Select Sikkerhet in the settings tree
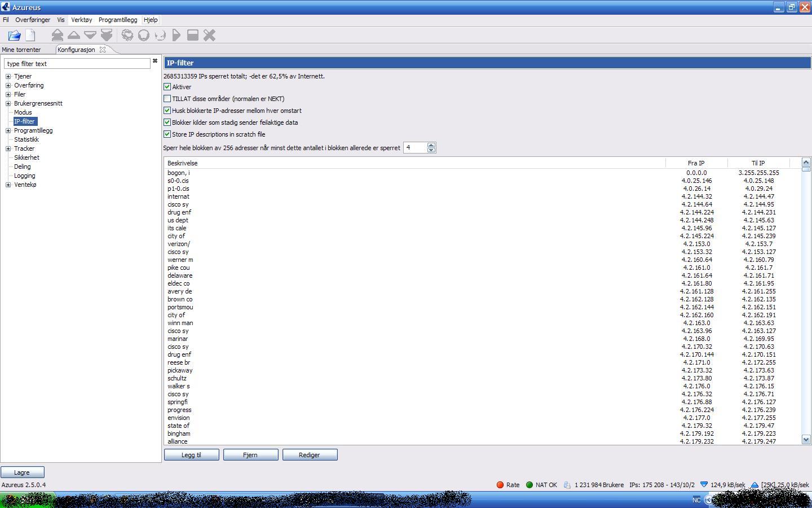This screenshot has height=508, width=812. [x=27, y=157]
